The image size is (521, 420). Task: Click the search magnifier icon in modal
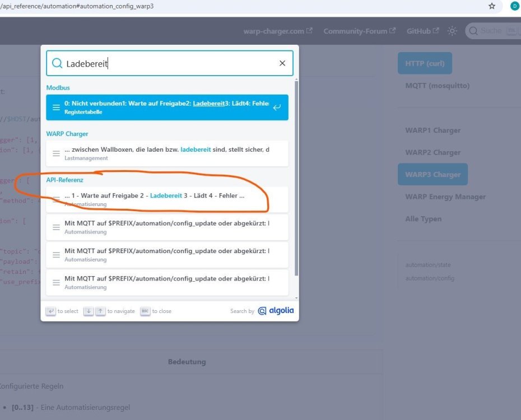click(x=57, y=63)
